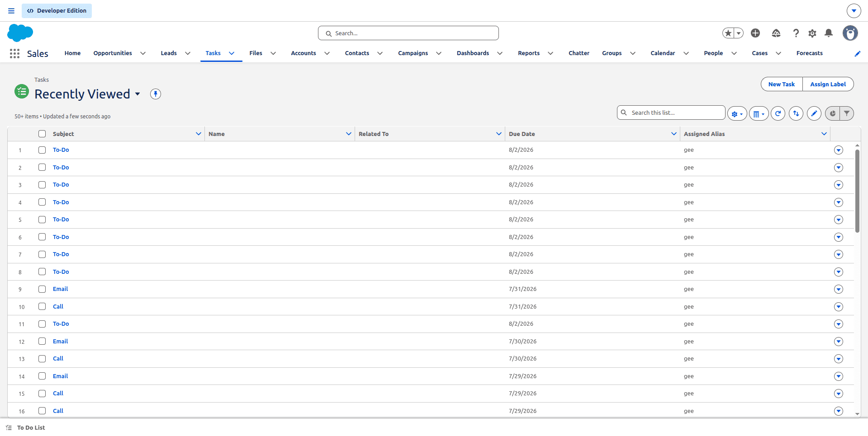Go to the Home tab
The image size is (868, 436).
tap(72, 53)
